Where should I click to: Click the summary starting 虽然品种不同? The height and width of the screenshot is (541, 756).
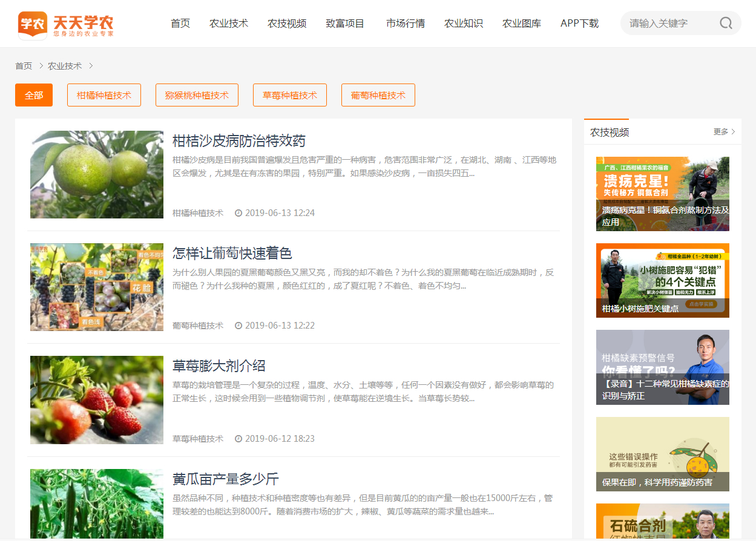click(x=363, y=505)
